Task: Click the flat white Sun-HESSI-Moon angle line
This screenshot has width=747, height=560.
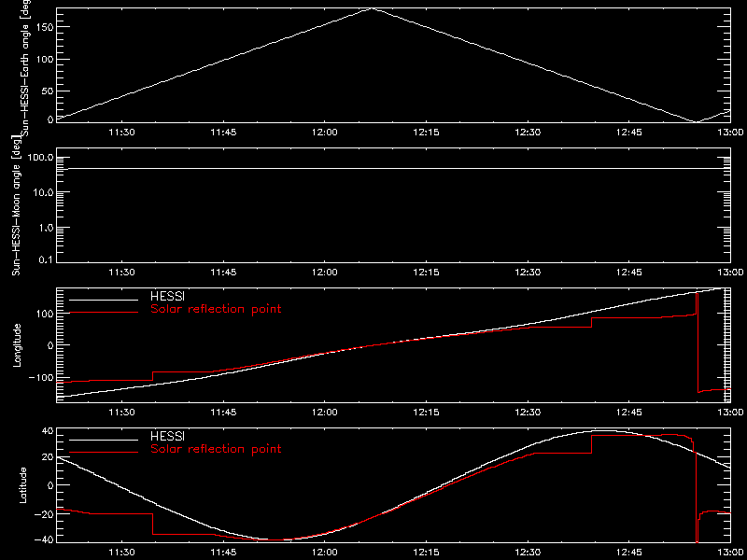Action: pyautogui.click(x=393, y=168)
